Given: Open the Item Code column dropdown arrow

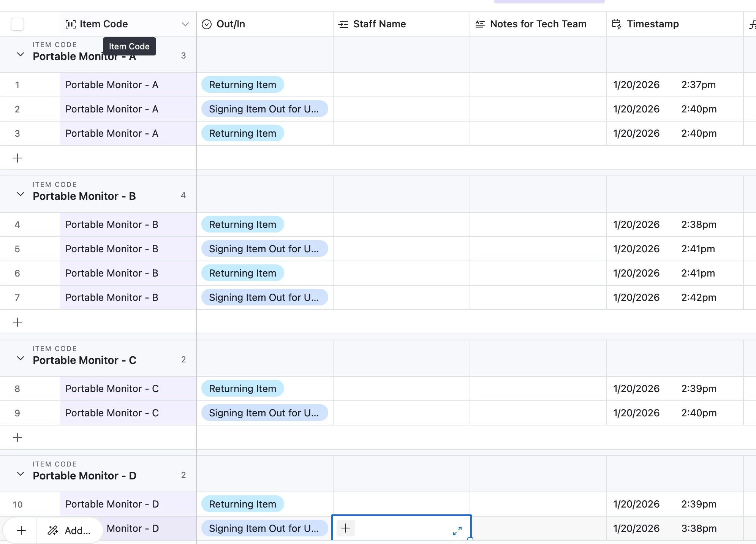Looking at the screenshot, I should click(x=185, y=24).
